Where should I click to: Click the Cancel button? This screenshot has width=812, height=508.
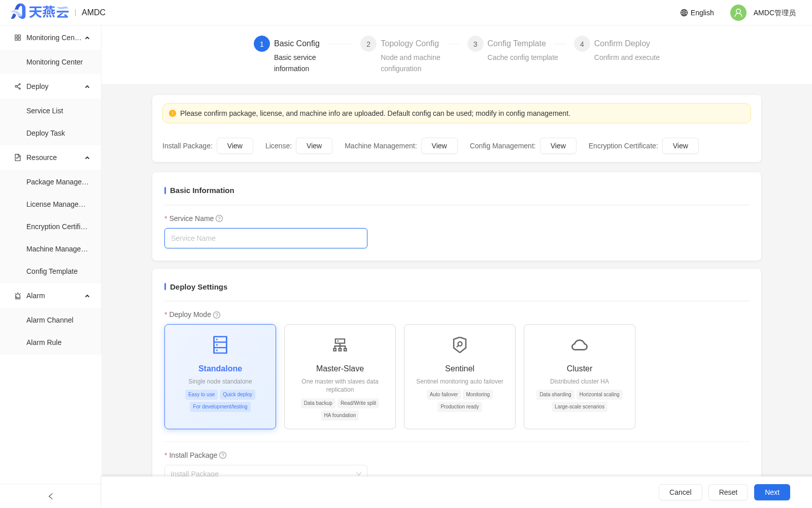(x=681, y=492)
